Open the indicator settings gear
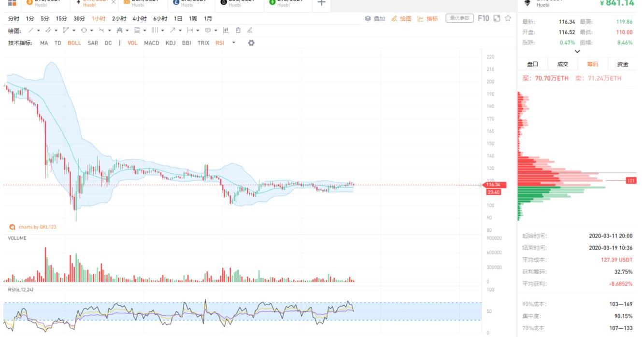The image size is (644, 337). click(x=251, y=43)
